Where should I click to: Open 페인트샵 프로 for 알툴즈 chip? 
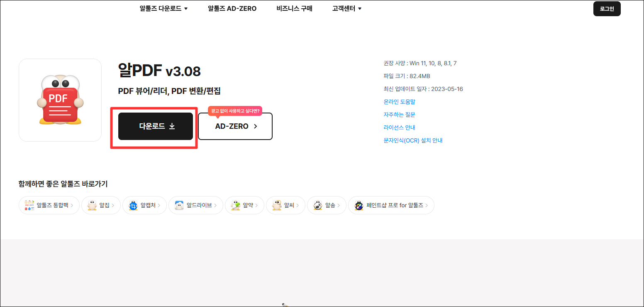(391, 205)
